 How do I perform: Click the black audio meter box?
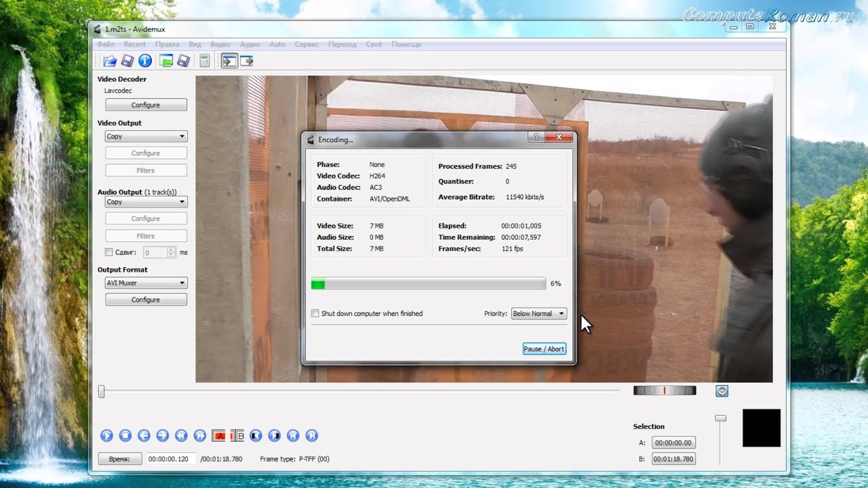click(762, 428)
